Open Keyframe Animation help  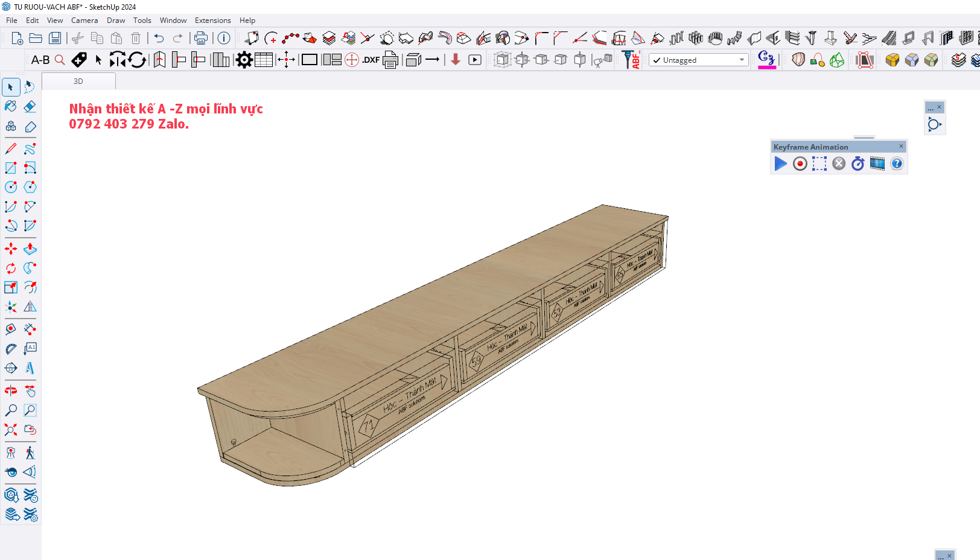tap(897, 164)
